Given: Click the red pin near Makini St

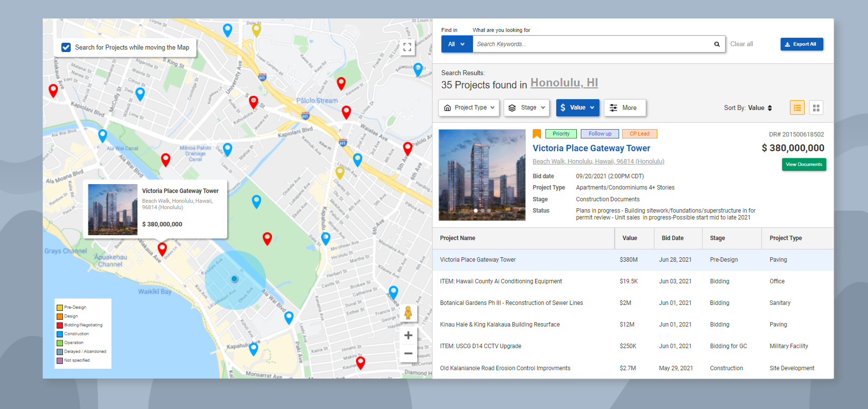Looking at the screenshot, I should pos(360,363).
